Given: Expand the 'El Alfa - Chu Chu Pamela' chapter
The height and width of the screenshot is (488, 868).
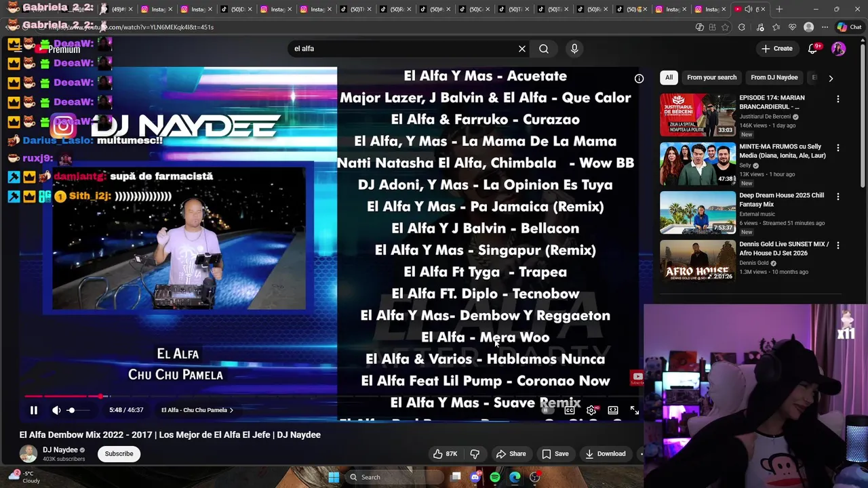Looking at the screenshot, I should (197, 410).
